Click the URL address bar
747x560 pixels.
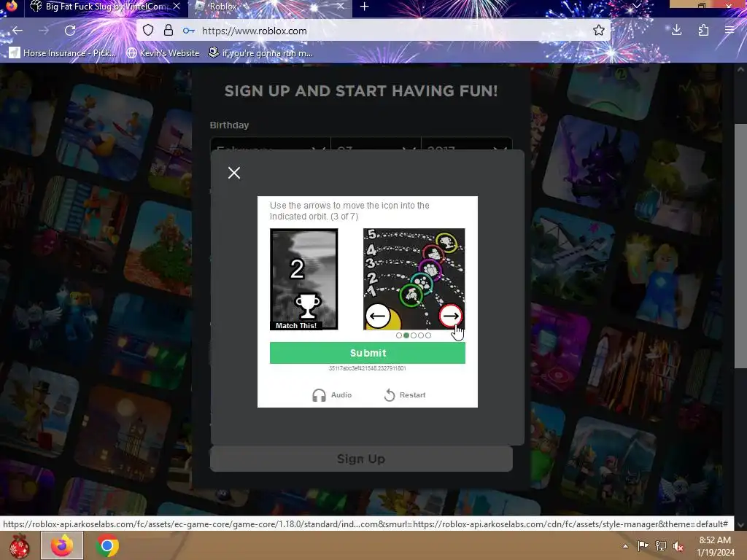[x=373, y=31]
